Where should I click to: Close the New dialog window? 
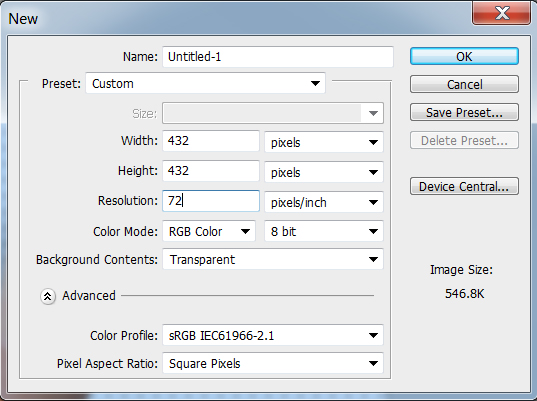coord(501,13)
